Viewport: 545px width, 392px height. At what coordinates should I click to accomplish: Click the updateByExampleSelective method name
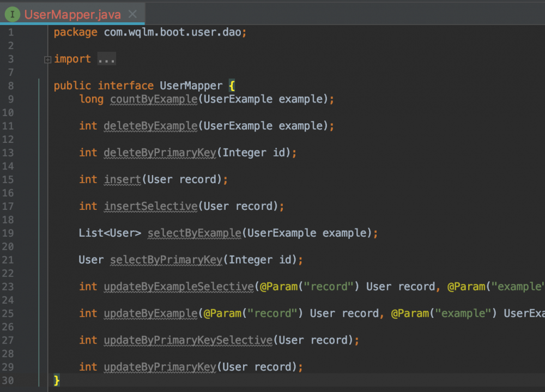point(178,286)
